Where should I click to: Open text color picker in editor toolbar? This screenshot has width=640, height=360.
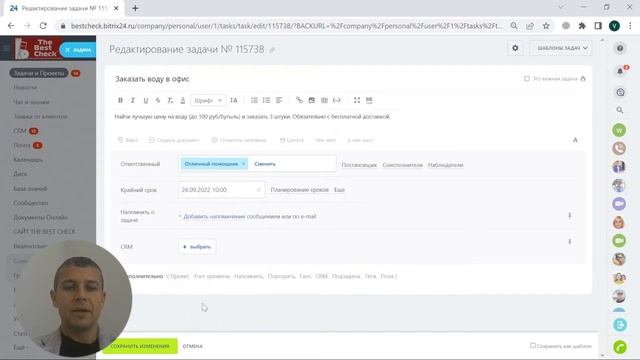(183, 100)
